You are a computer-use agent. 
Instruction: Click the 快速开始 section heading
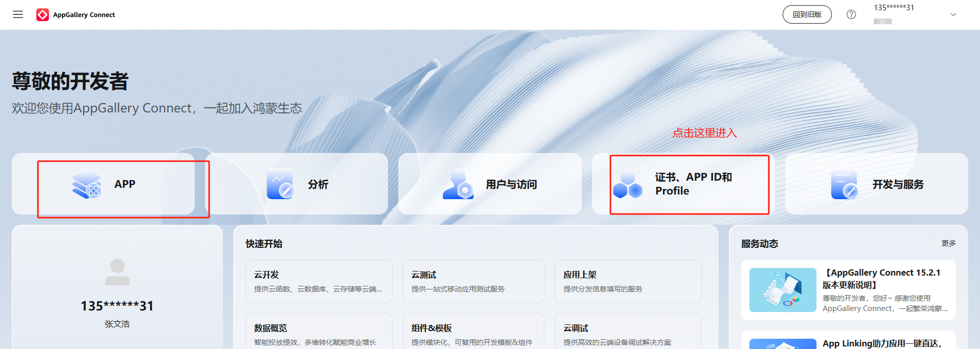point(264,244)
